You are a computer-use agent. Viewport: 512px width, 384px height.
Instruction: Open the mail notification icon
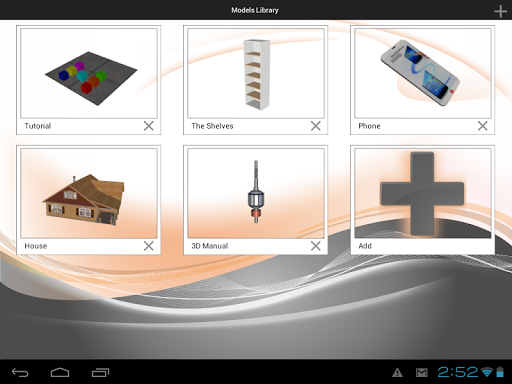coord(422,372)
